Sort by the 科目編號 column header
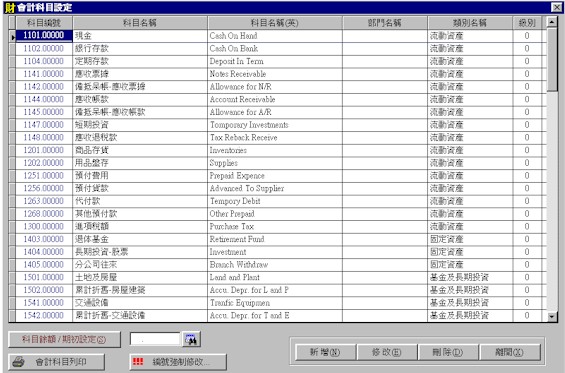 [x=44, y=23]
